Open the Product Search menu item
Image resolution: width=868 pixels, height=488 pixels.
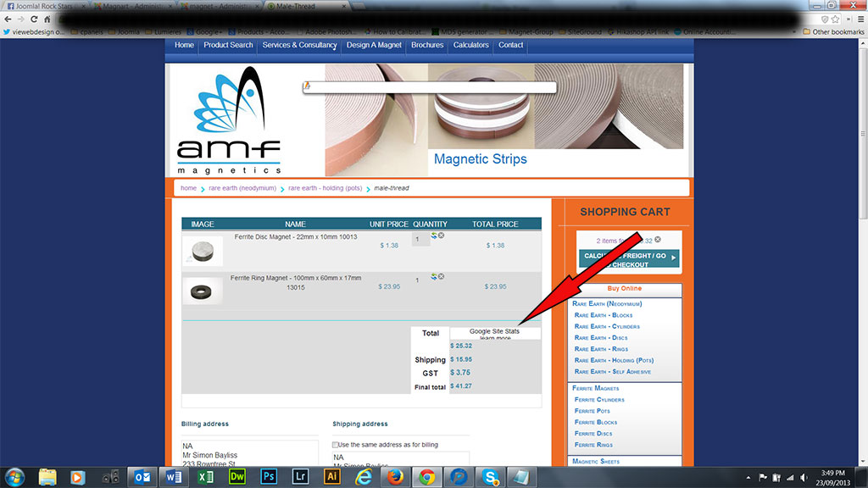(228, 46)
